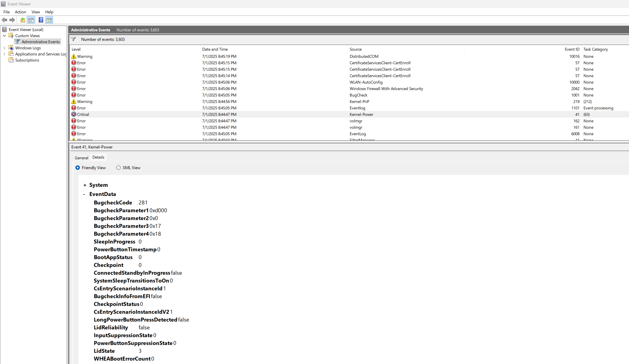Click the Custom Views folder icon

click(11, 35)
